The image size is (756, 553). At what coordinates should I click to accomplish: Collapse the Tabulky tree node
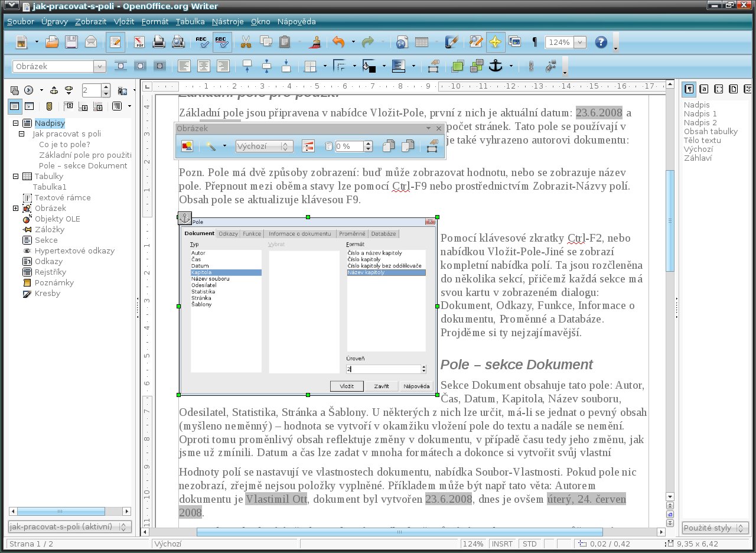click(16, 177)
